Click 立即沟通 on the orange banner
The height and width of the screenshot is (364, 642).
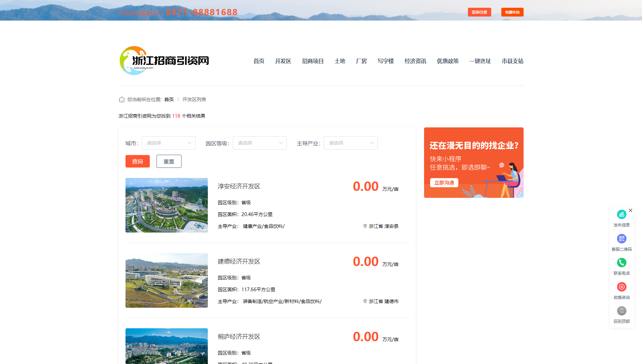click(444, 183)
